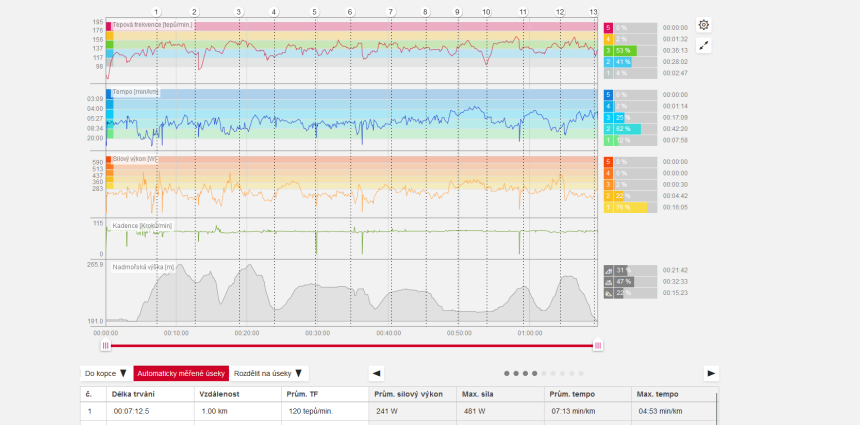Click the 00:36:13 zone 3 heart rate time
Viewport: 860px width, 425px height.
click(675, 50)
